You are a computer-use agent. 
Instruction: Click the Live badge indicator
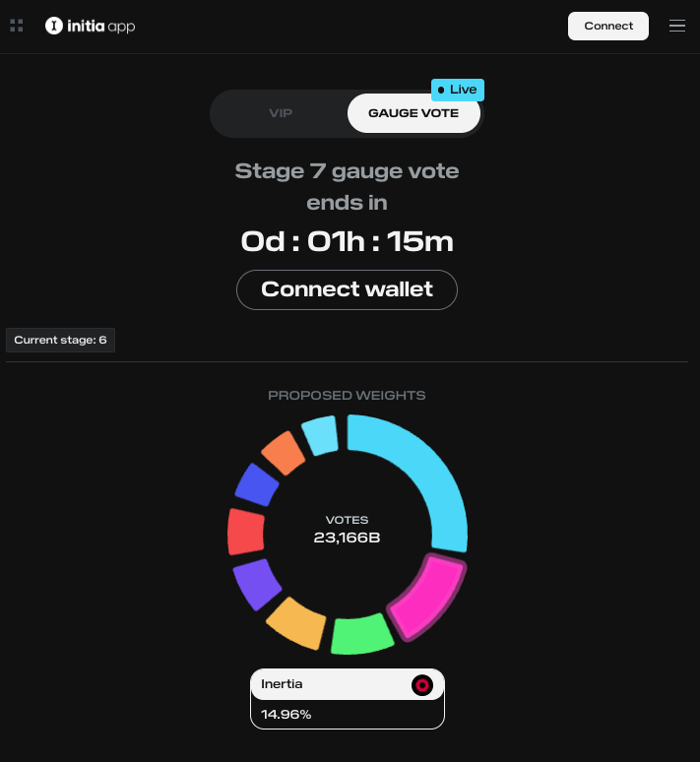coord(458,90)
